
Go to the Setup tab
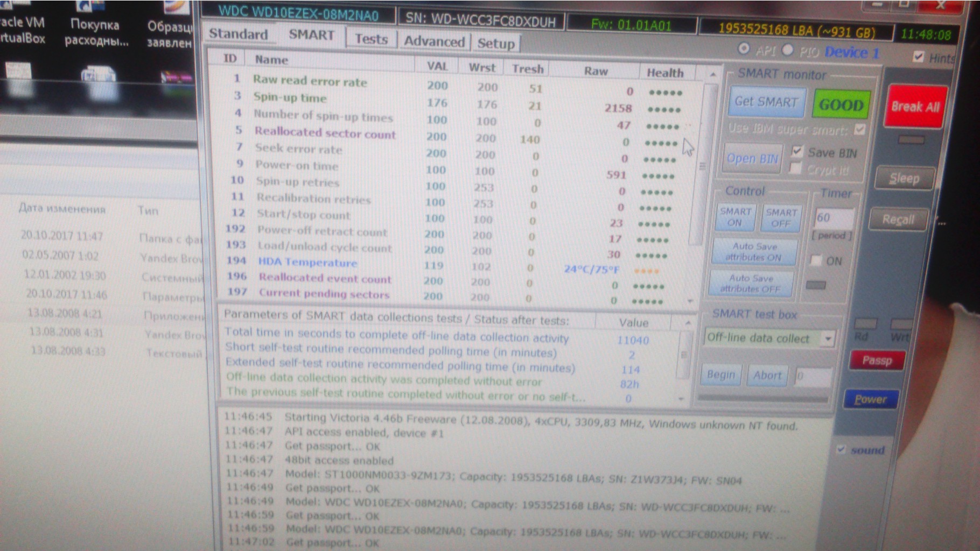click(496, 44)
